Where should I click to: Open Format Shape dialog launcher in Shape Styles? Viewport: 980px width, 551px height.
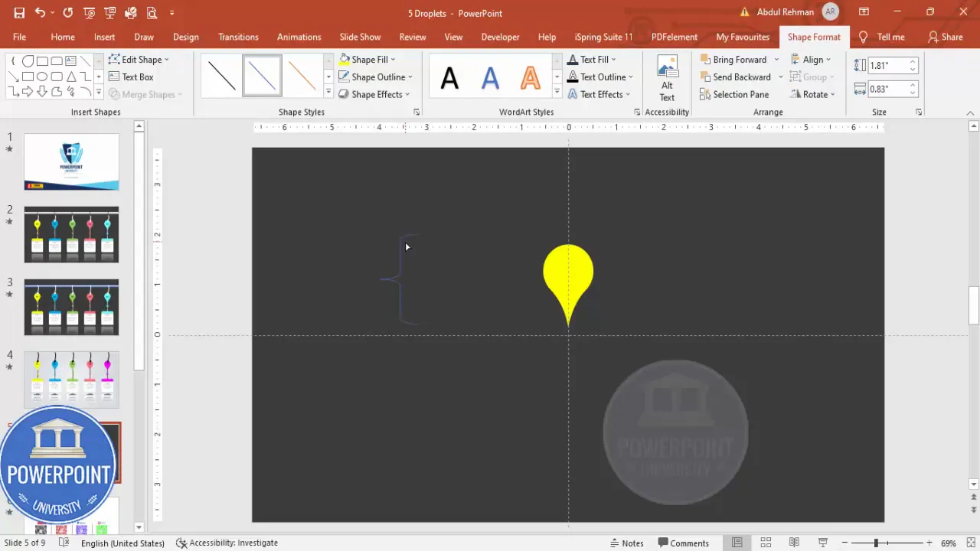(x=416, y=112)
